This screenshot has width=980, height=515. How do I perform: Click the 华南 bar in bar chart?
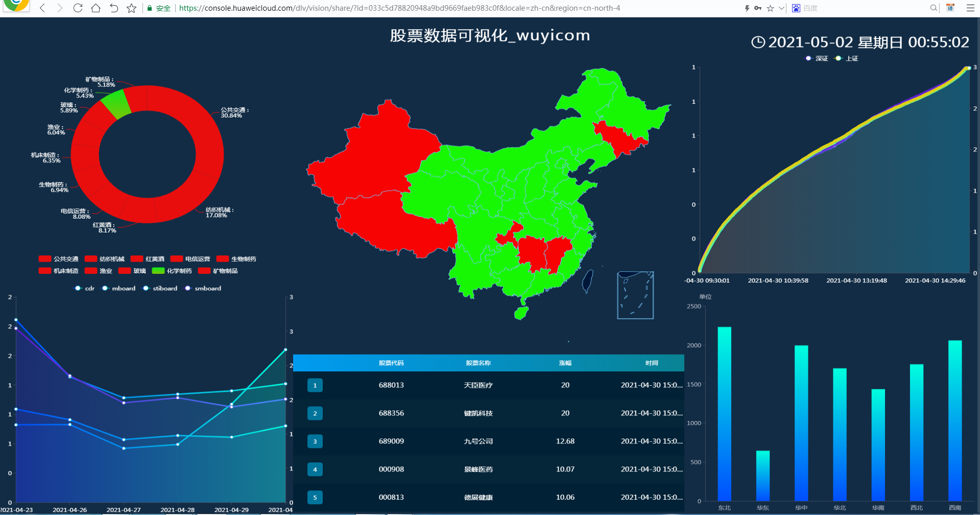(x=878, y=445)
